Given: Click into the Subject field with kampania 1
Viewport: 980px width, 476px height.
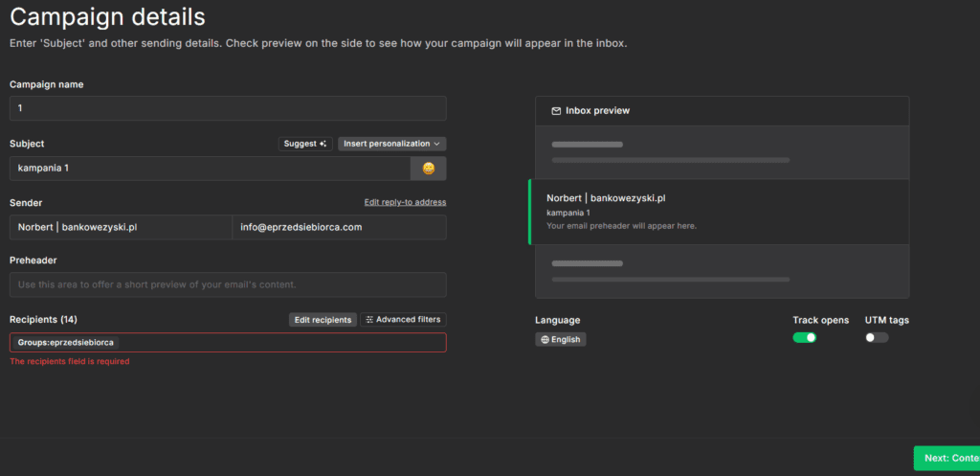Looking at the screenshot, I should 211,169.
